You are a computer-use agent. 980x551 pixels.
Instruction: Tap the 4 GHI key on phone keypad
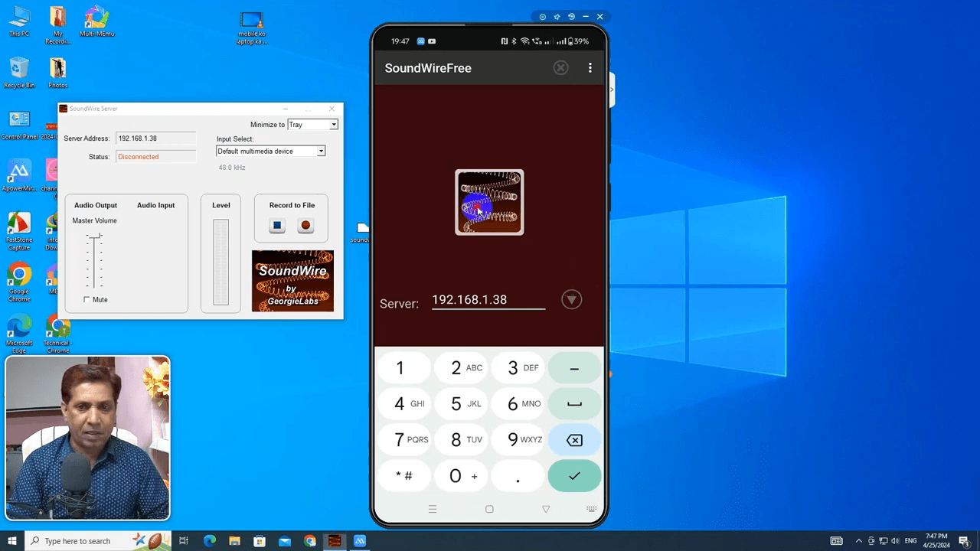coord(404,404)
